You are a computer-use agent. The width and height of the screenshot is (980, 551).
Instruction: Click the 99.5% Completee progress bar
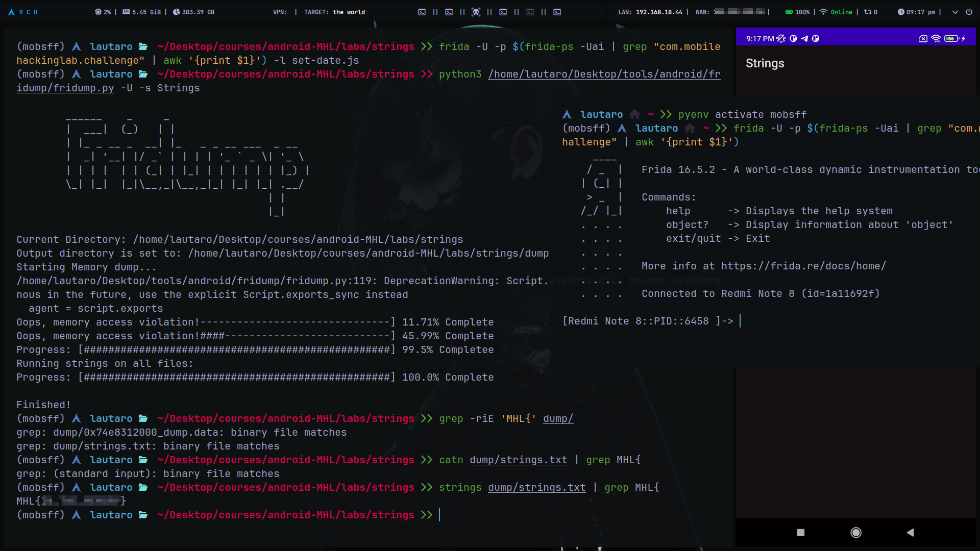[255, 349]
